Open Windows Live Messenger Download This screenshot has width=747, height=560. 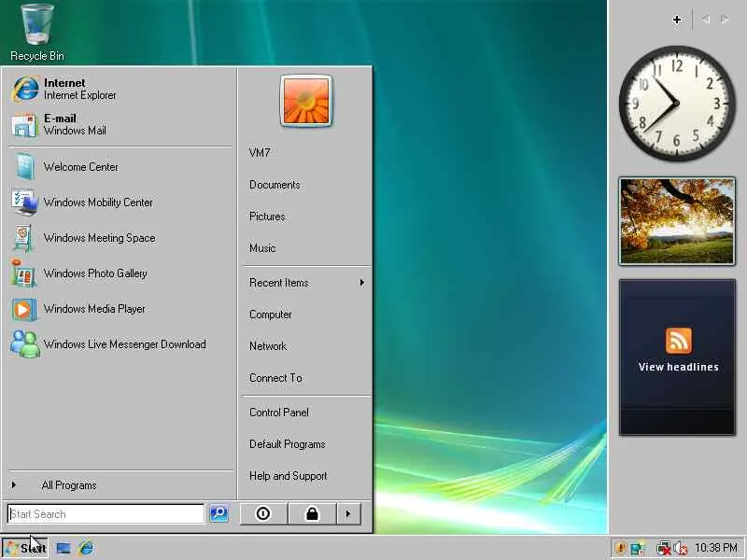[x=120, y=343]
